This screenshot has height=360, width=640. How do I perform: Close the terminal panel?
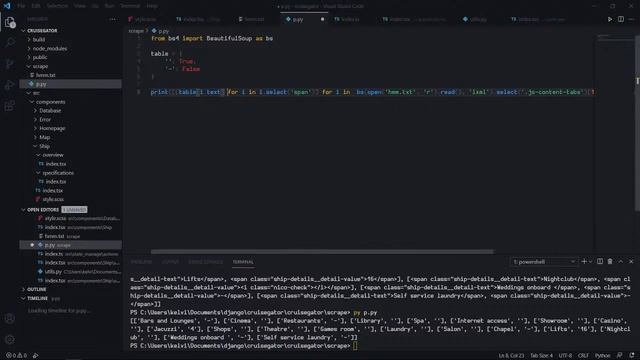631,262
